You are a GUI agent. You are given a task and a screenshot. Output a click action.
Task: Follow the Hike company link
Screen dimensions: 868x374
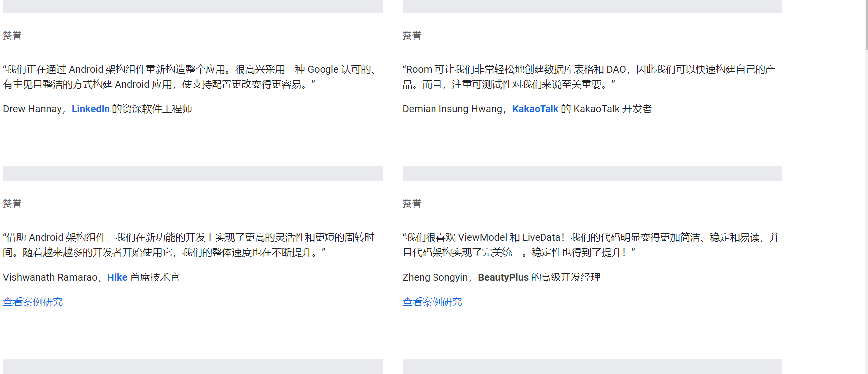point(117,277)
